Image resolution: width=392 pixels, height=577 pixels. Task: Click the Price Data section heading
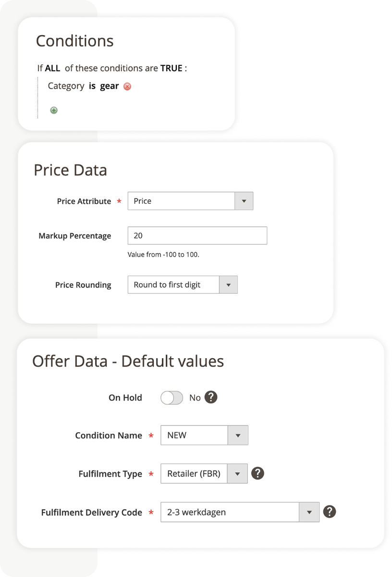[70, 170]
